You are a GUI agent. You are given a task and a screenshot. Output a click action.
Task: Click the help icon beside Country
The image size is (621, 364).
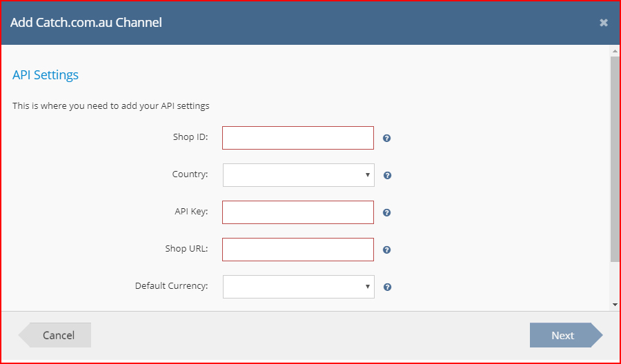tap(388, 175)
